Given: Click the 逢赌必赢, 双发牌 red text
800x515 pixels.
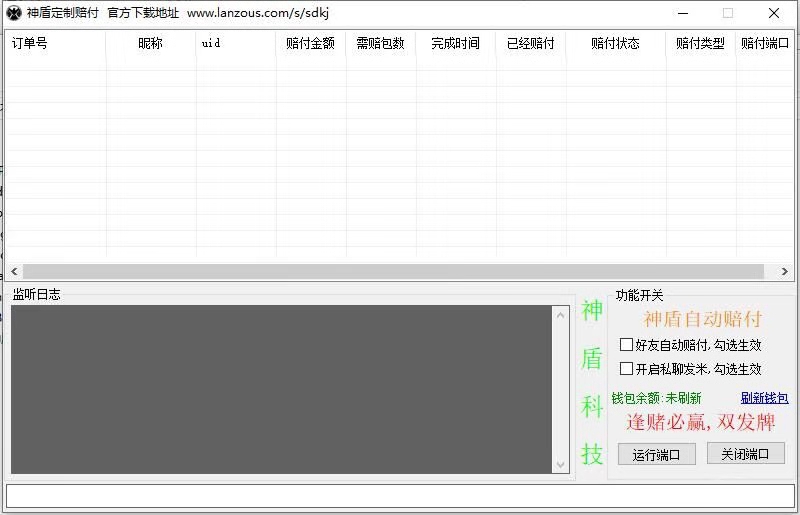Looking at the screenshot, I should coord(701,422).
